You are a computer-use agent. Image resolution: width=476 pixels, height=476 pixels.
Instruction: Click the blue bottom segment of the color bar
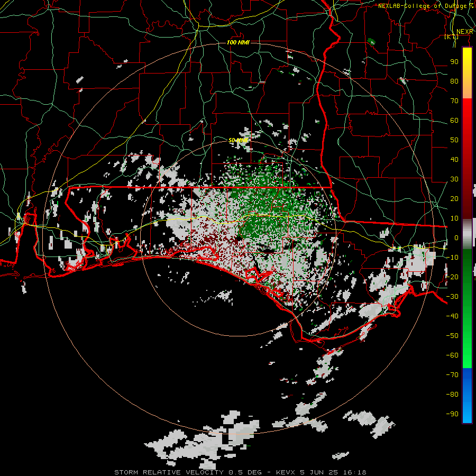(467, 395)
